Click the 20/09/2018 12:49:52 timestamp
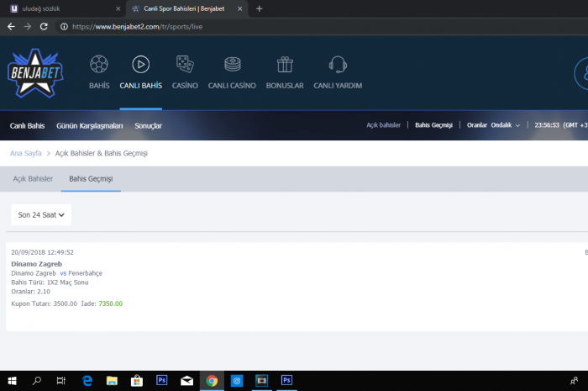 (42, 252)
